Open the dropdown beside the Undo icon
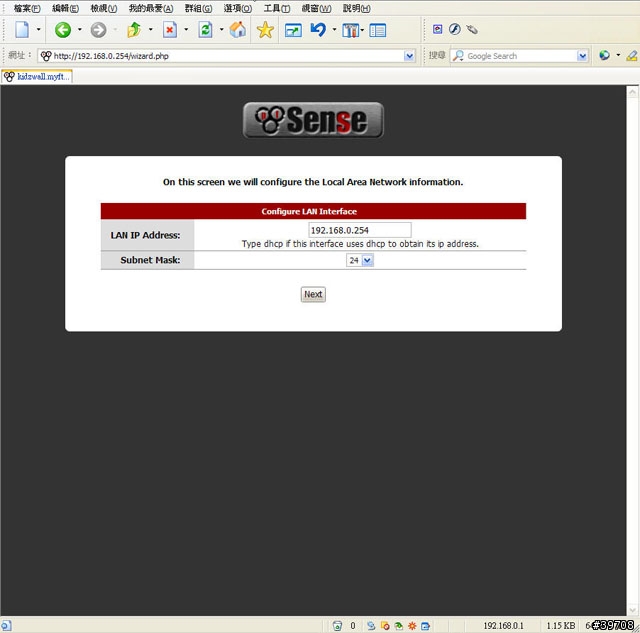 coord(334,29)
